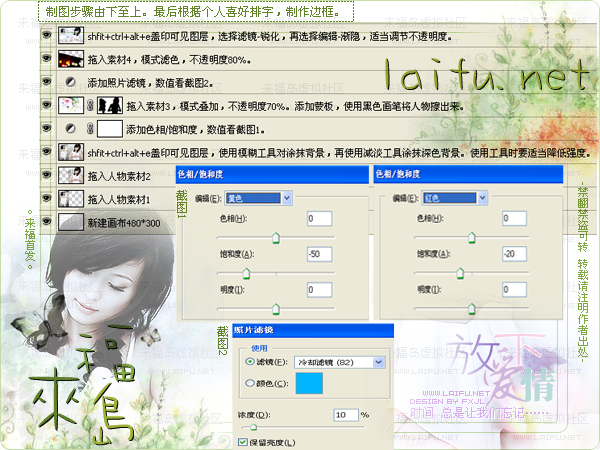The image size is (600, 450).
Task: Click hue slider handle in yellow dialog
Action: (276, 238)
